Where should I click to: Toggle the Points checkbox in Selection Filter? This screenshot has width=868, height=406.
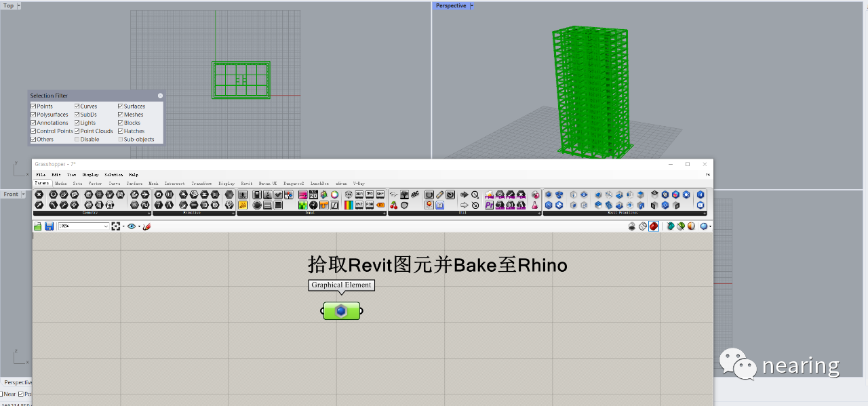pyautogui.click(x=33, y=106)
